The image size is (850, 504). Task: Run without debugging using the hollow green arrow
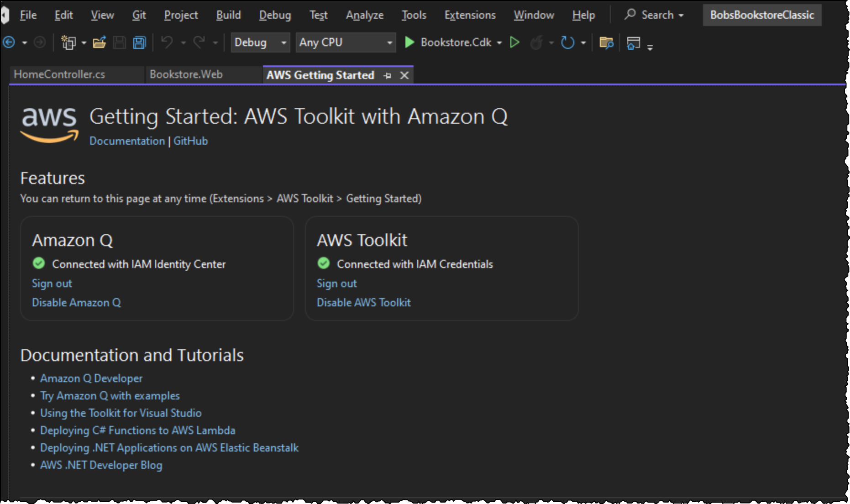point(514,42)
